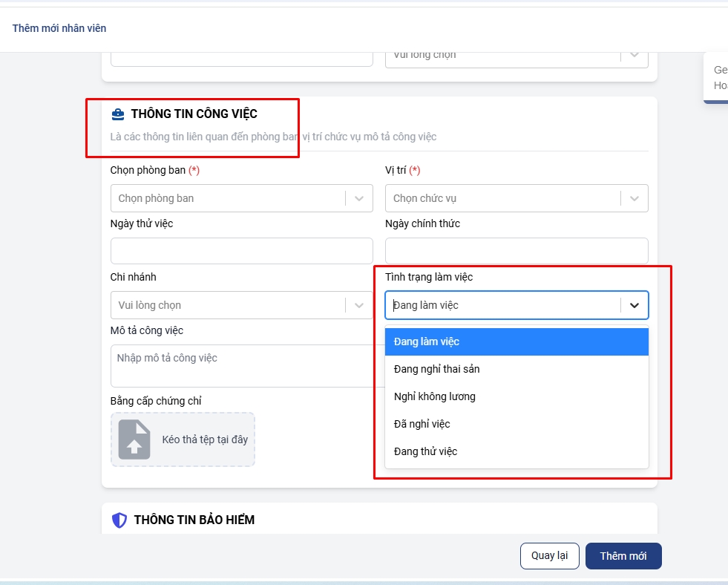Collapse the Tình trạng làm việc dropdown arrow

click(x=634, y=305)
